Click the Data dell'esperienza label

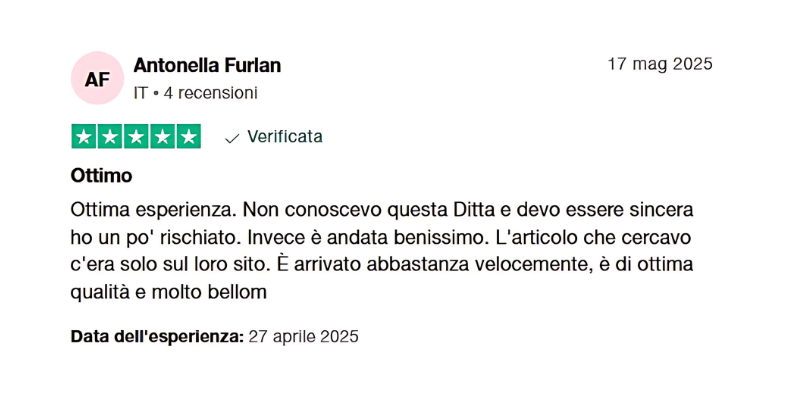click(157, 337)
